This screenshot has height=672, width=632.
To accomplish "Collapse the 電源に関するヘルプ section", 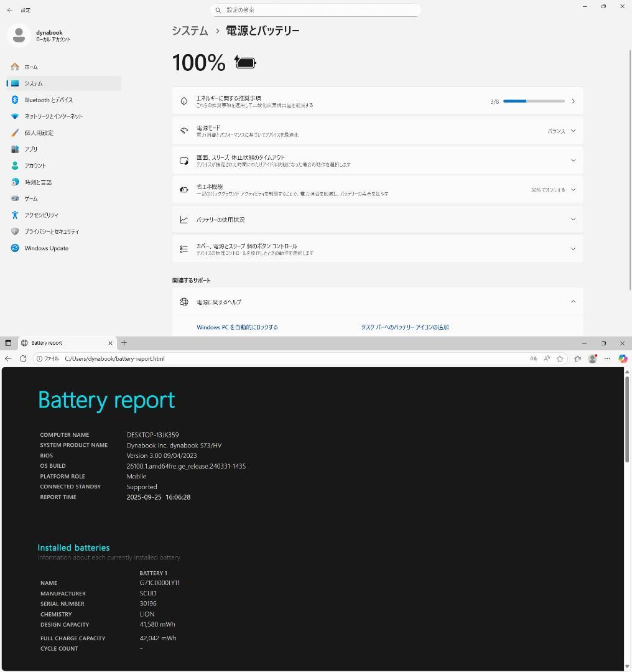I will click(x=573, y=302).
